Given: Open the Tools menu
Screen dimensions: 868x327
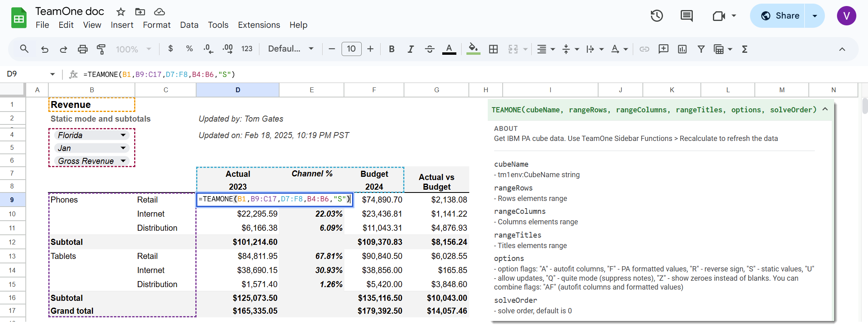Looking at the screenshot, I should tap(218, 25).
